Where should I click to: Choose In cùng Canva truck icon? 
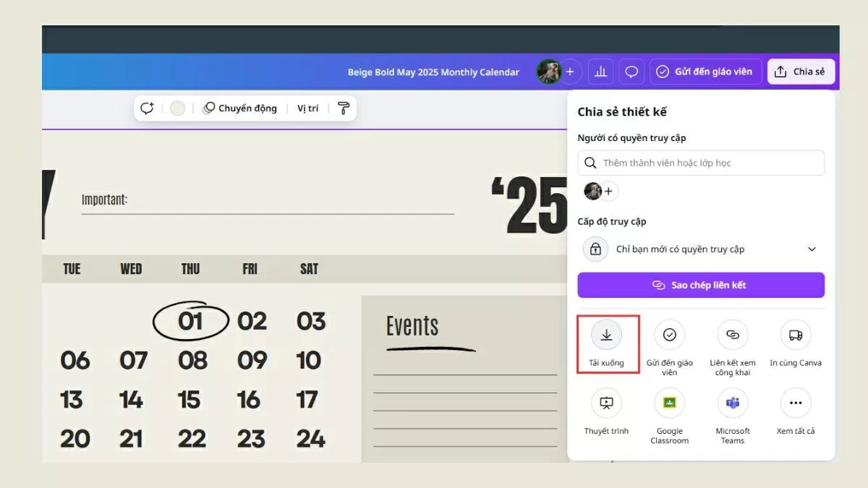(x=795, y=335)
